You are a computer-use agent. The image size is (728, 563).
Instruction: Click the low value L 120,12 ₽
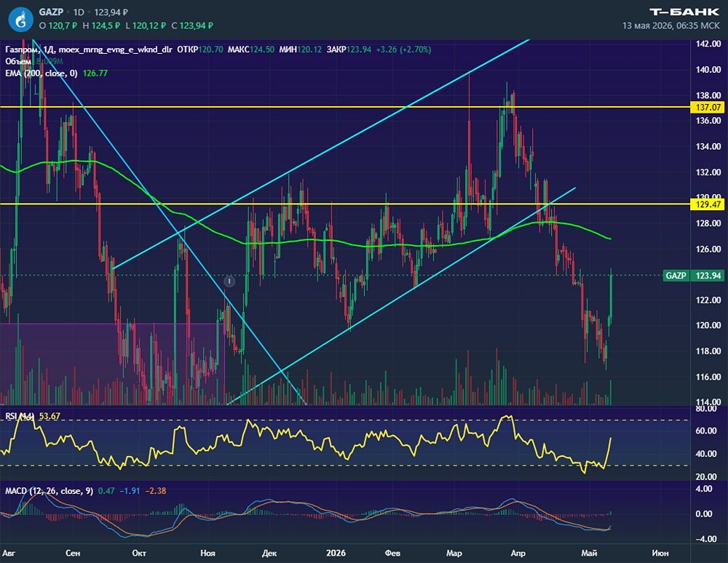coord(146,25)
